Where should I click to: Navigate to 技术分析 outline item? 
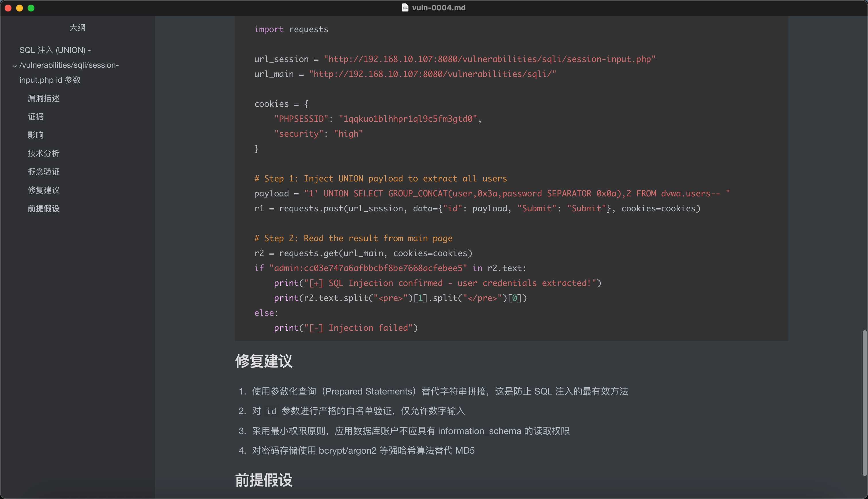point(44,153)
